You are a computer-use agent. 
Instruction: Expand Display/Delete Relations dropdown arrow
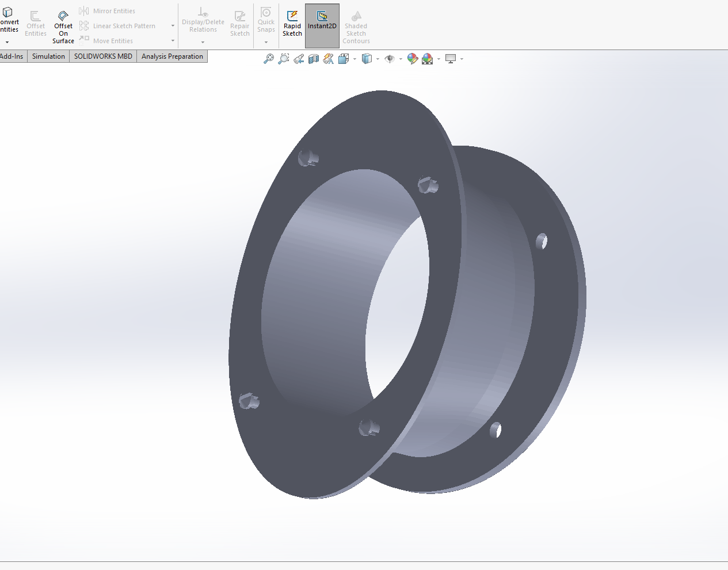(203, 42)
